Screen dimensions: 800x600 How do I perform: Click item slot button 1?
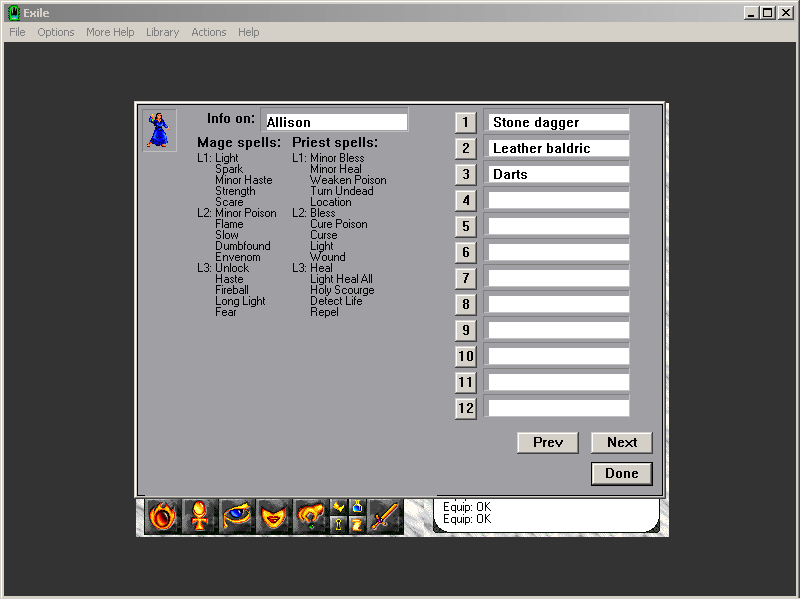click(x=465, y=122)
